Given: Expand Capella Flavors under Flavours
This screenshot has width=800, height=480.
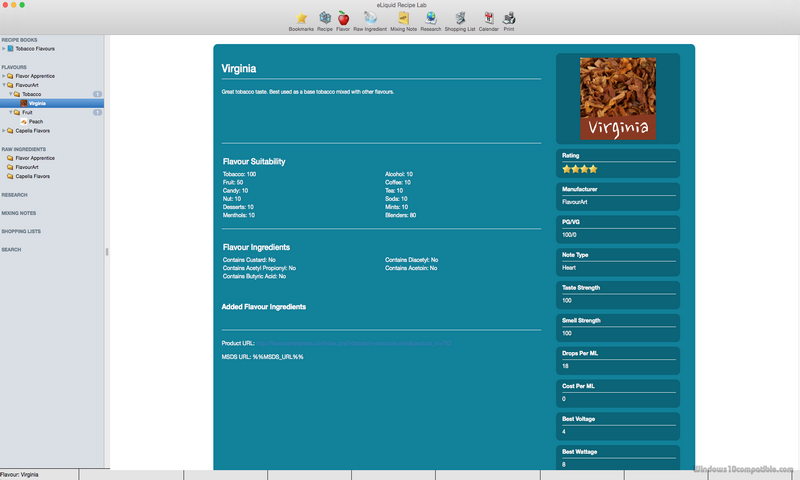Looking at the screenshot, I should click(4, 130).
